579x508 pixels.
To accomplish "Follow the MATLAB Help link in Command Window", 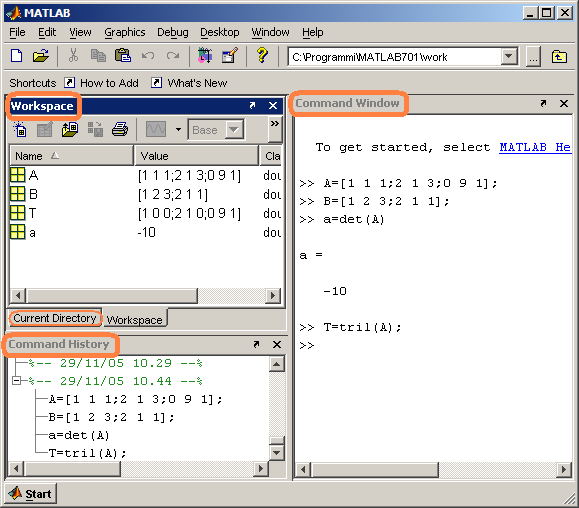I will tap(535, 147).
